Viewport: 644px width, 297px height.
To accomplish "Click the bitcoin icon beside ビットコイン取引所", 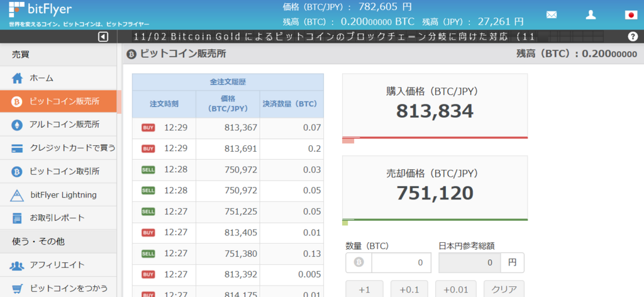I will tap(17, 171).
